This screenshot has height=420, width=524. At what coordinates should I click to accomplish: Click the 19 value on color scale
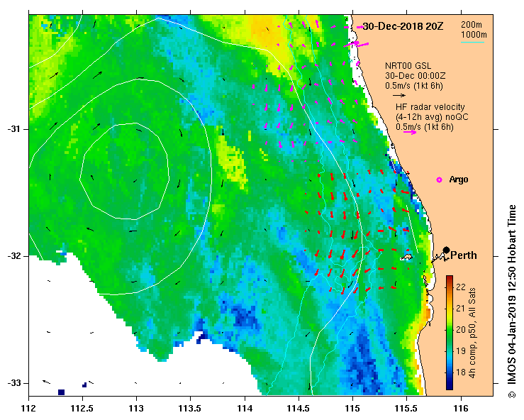pyautogui.click(x=461, y=350)
